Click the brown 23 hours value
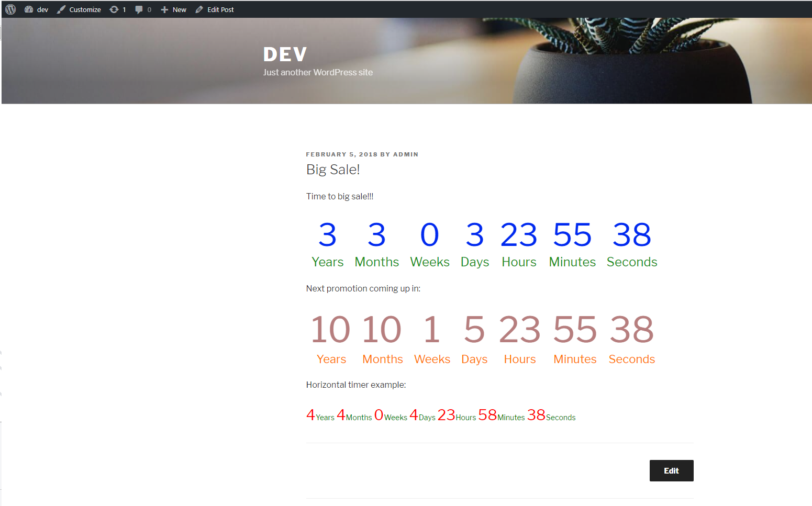The image size is (812, 506). click(x=519, y=330)
